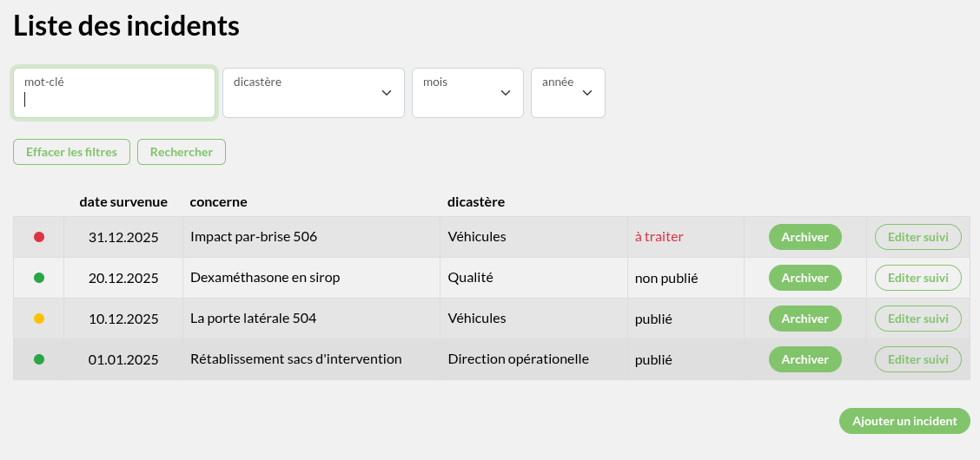The image size is (980, 460).
Task: Open Editer suivi for Rétablissement sacs d'intervention
Action: click(917, 359)
